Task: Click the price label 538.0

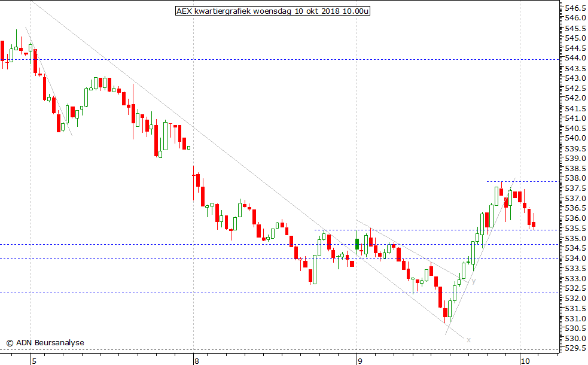Action: click(575, 178)
